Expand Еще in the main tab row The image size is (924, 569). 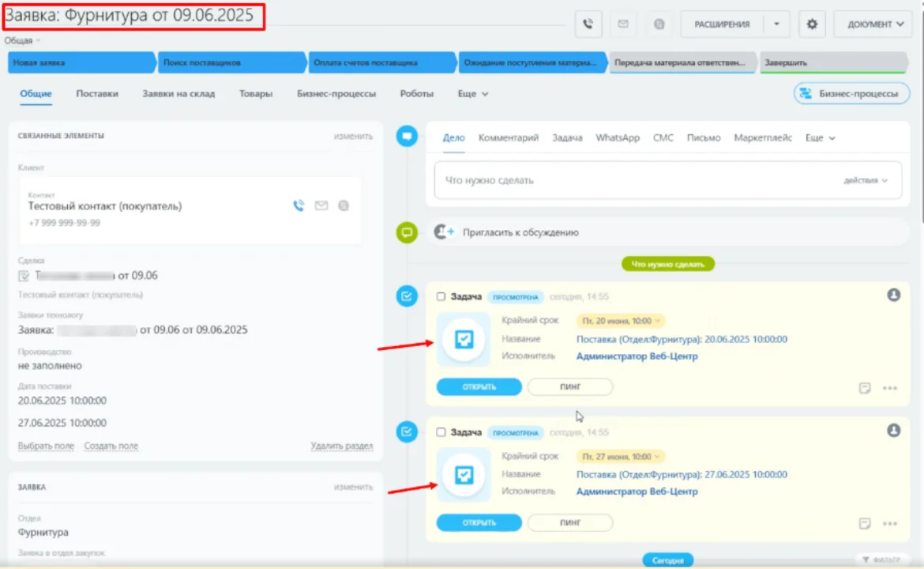click(472, 94)
